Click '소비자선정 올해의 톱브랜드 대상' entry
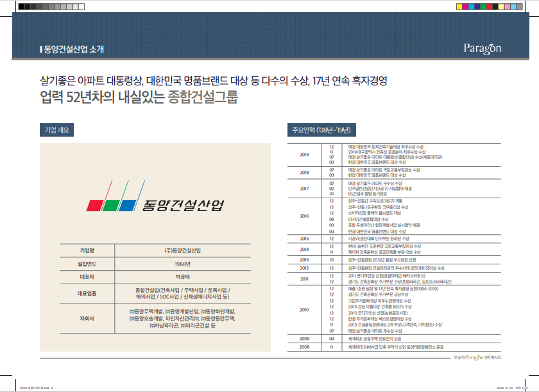 coord(374,213)
